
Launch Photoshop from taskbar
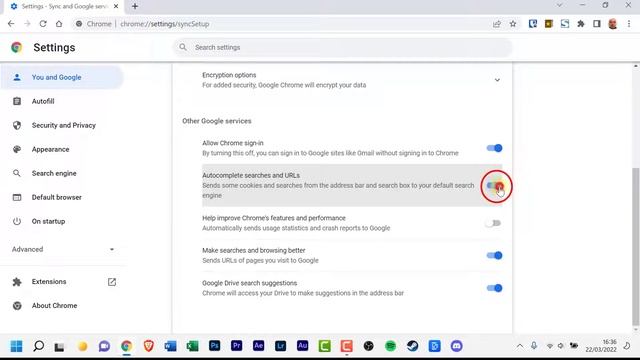[215, 346]
